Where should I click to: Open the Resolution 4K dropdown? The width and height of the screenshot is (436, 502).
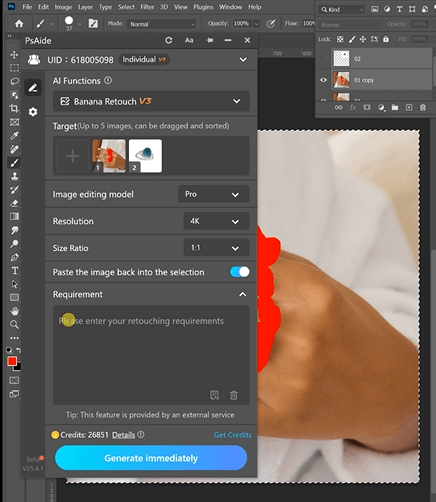pyautogui.click(x=216, y=221)
